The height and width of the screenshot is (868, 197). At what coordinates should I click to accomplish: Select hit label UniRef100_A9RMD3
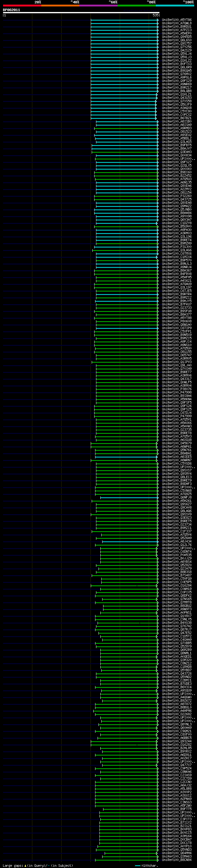pyautogui.click(x=177, y=128)
